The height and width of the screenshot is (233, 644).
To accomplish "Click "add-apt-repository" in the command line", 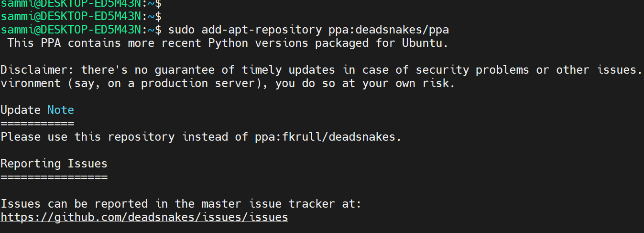I will coord(262,30).
